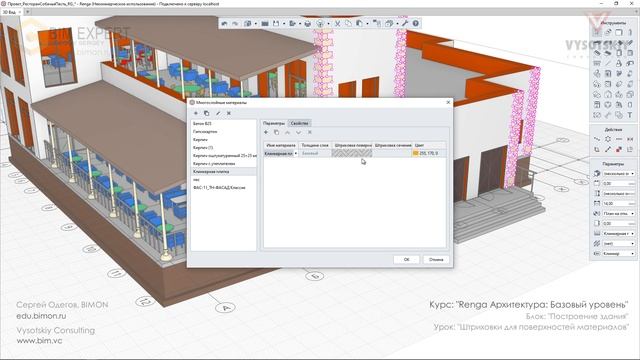Cut selection using scissors icon
Viewport: 640px width, 360px height.
coord(338,24)
